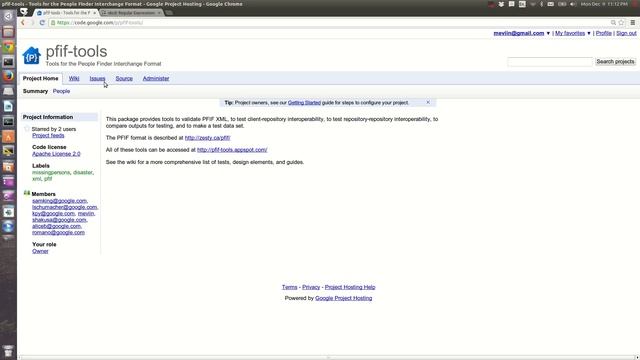
Task: Click the disaster label
Action: [x=83, y=173]
